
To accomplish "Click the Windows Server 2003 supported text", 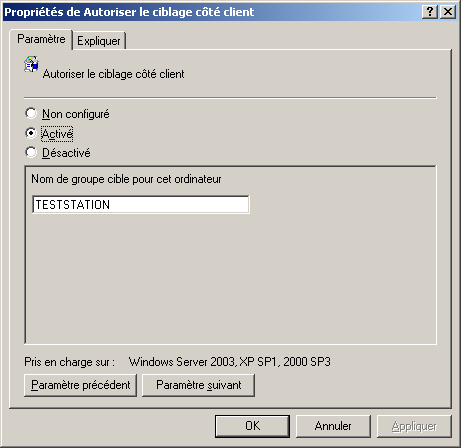I will tap(230, 362).
